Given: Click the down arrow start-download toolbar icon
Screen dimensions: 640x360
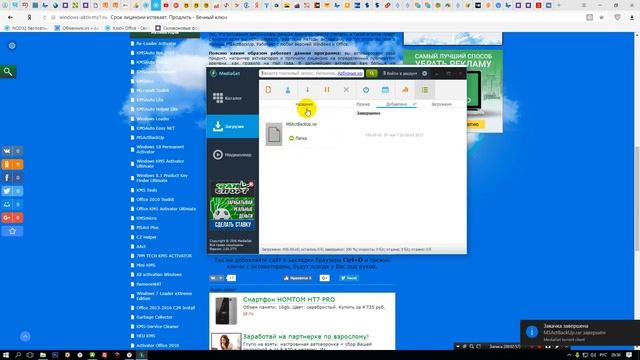Looking at the screenshot, I should (307, 89).
